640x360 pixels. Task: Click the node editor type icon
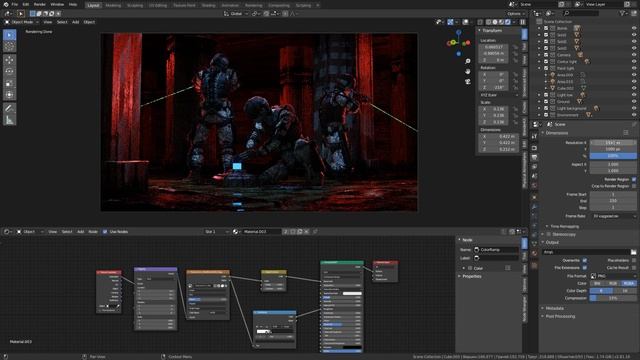point(7,231)
